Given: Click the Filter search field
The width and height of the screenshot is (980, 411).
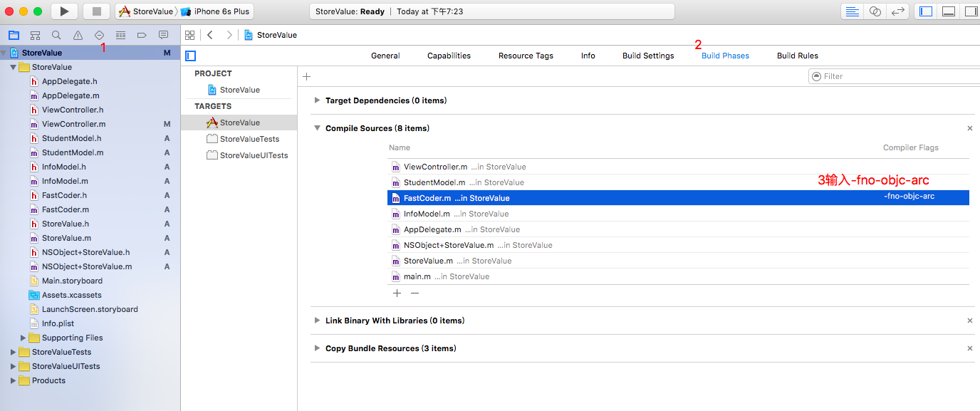Looking at the screenshot, I should [x=895, y=76].
